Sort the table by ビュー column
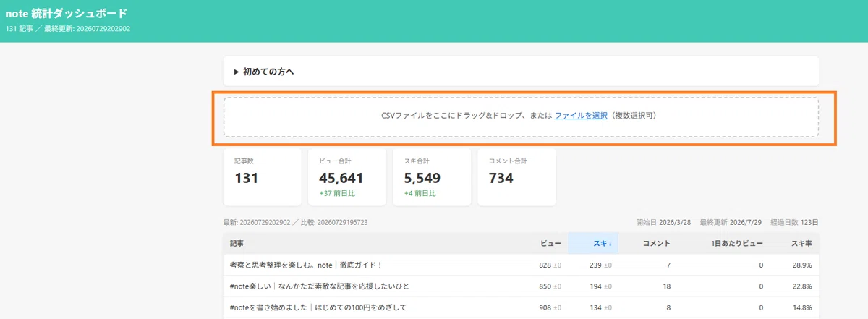Screen dimensions: 868x319 (550, 244)
